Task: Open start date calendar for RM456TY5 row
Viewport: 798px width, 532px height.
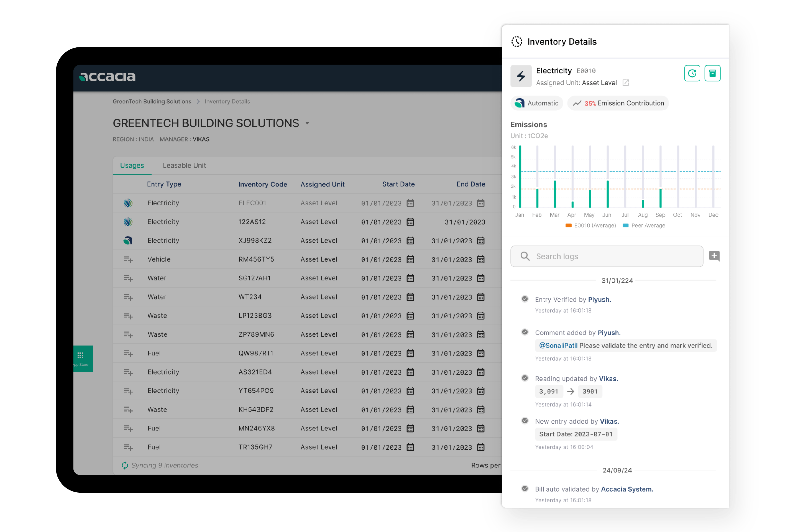Action: coord(410,260)
